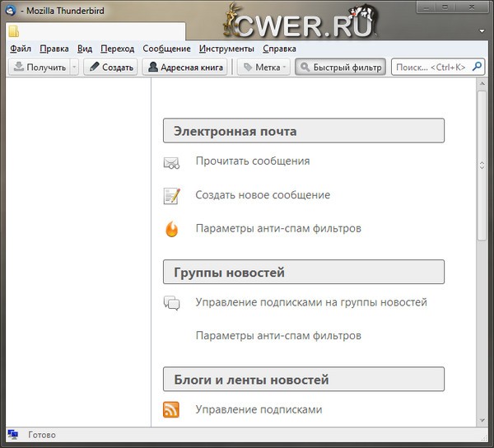Viewport: 494px width, 448px height.
Task: Click the flame anti-spam icon under Электронная почта
Action: pyautogui.click(x=171, y=230)
